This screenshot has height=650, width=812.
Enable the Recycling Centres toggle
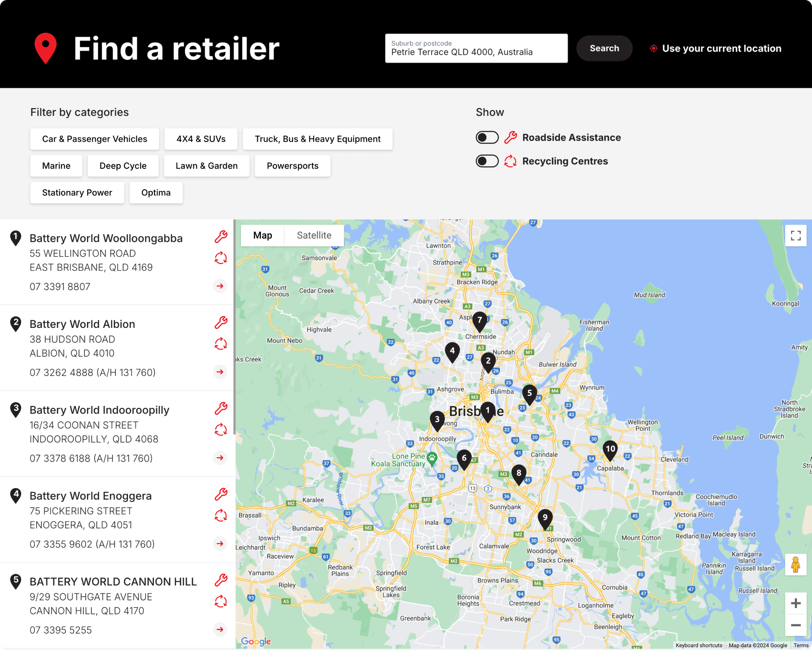[x=487, y=161]
